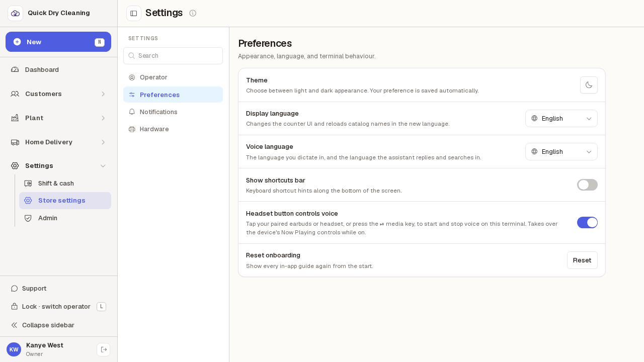
Task: Select the Preferences settings section
Action: [x=173, y=95]
